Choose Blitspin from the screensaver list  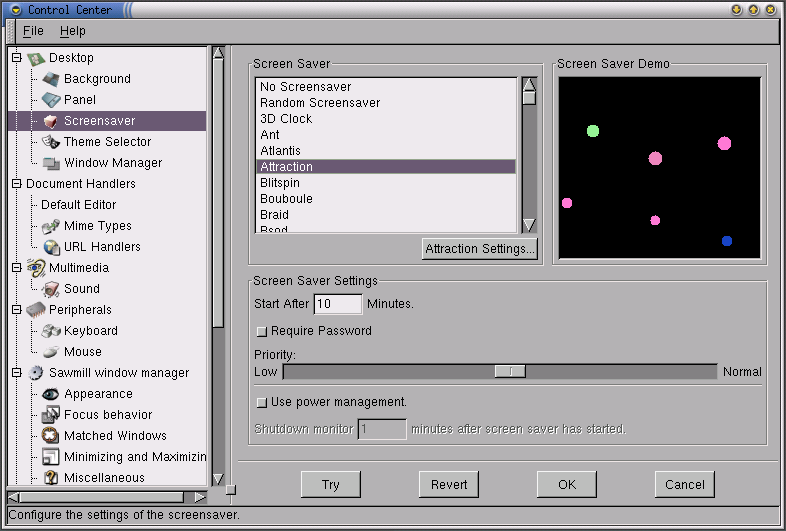pyautogui.click(x=280, y=183)
